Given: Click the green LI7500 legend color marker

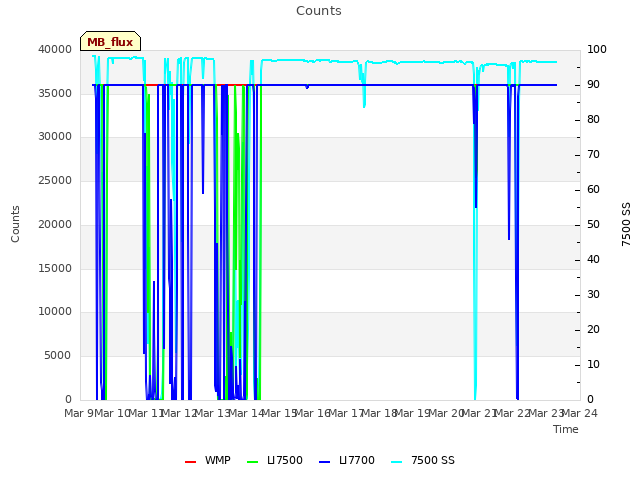Looking at the screenshot, I should click(253, 461).
